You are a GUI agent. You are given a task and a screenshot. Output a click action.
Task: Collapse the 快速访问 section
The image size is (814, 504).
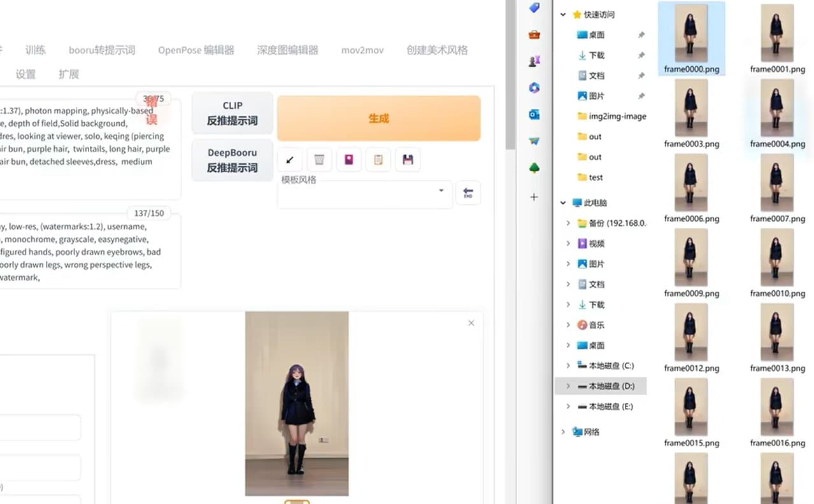(562, 14)
